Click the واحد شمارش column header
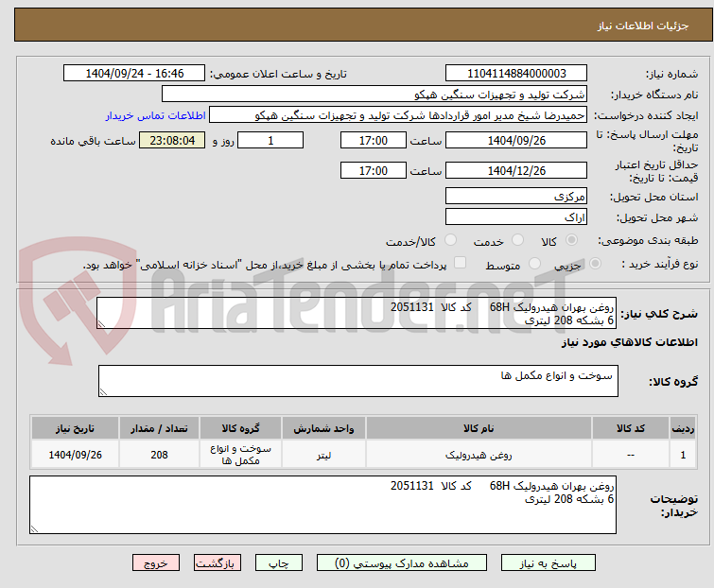This screenshot has width=714, height=588. tap(323, 428)
